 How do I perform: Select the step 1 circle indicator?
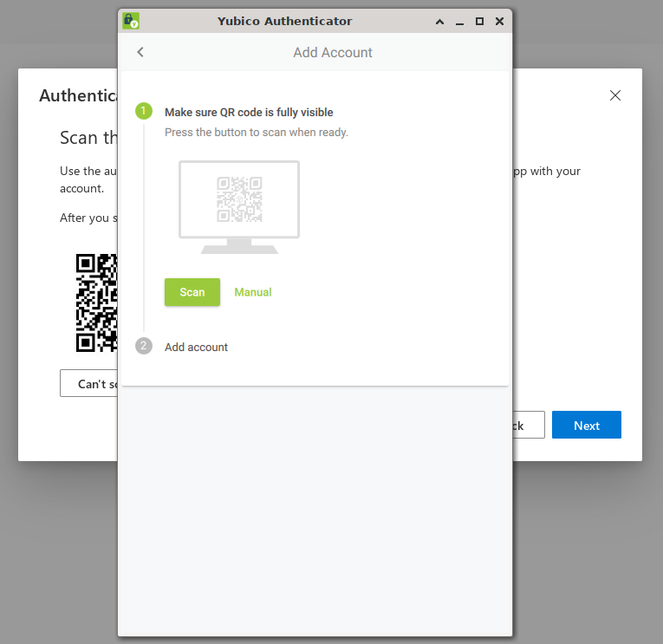[x=144, y=111]
